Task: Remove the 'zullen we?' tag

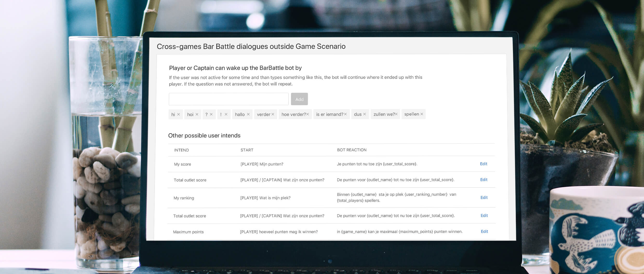Action: [396, 114]
